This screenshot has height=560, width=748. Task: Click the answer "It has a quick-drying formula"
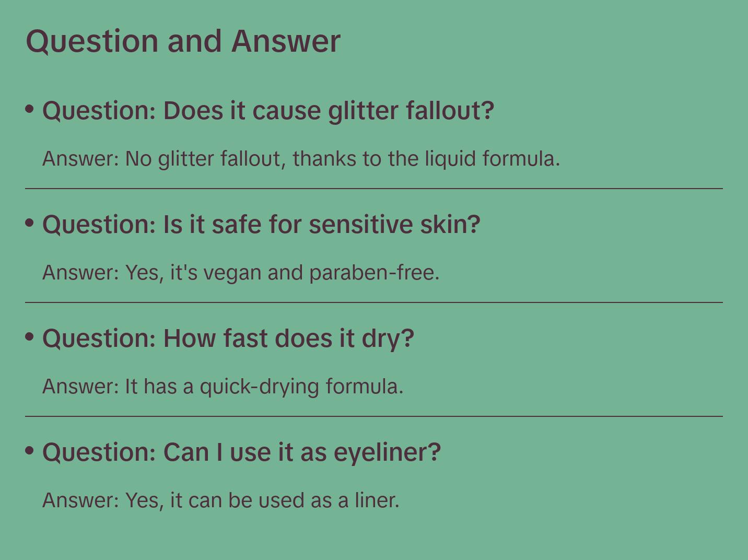(x=223, y=387)
